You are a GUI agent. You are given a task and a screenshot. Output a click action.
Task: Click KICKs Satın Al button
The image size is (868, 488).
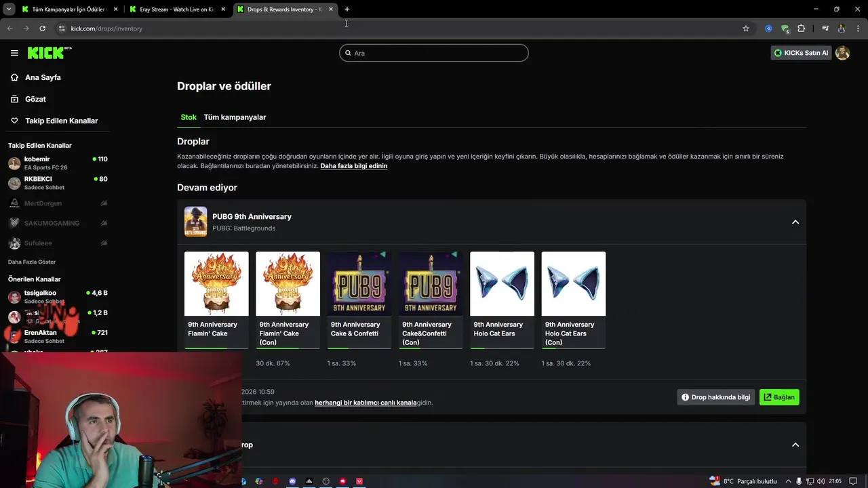click(x=801, y=53)
